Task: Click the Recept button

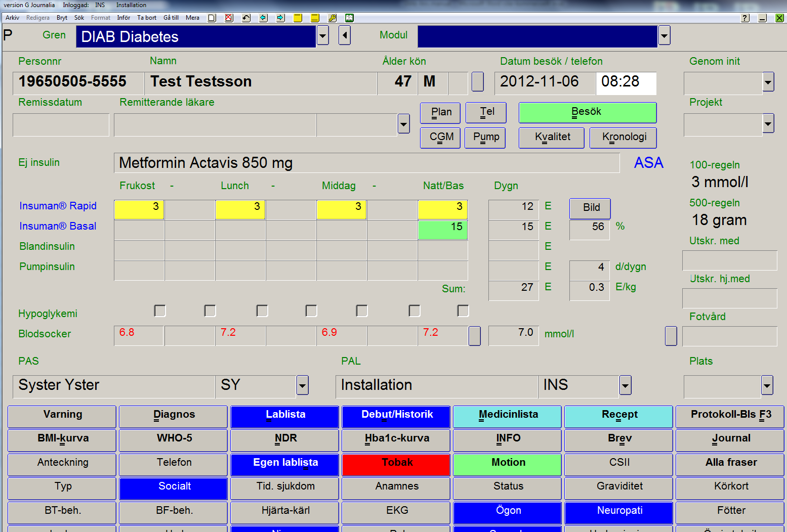Action: click(619, 416)
